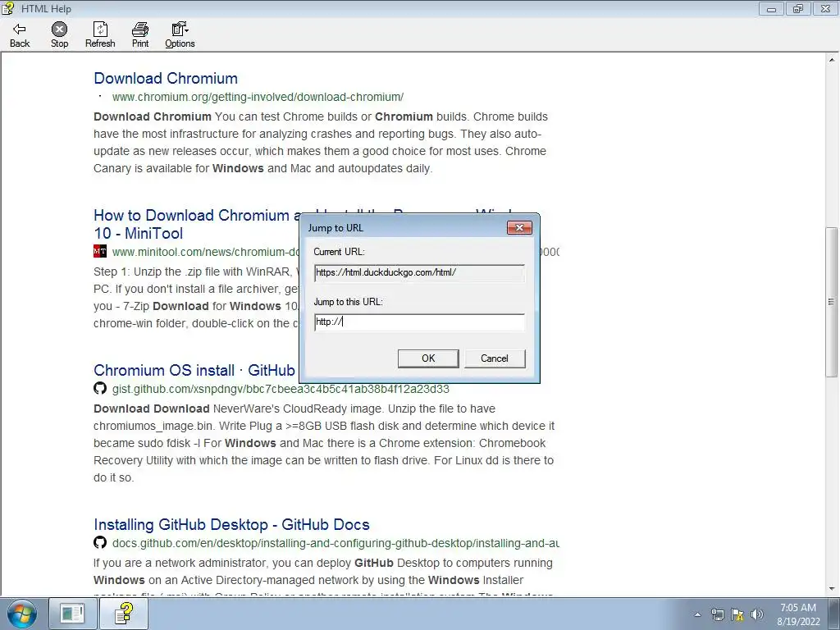Open the Download Chromium result link
Viewport: 840px width, 630px height.
pyautogui.click(x=166, y=78)
